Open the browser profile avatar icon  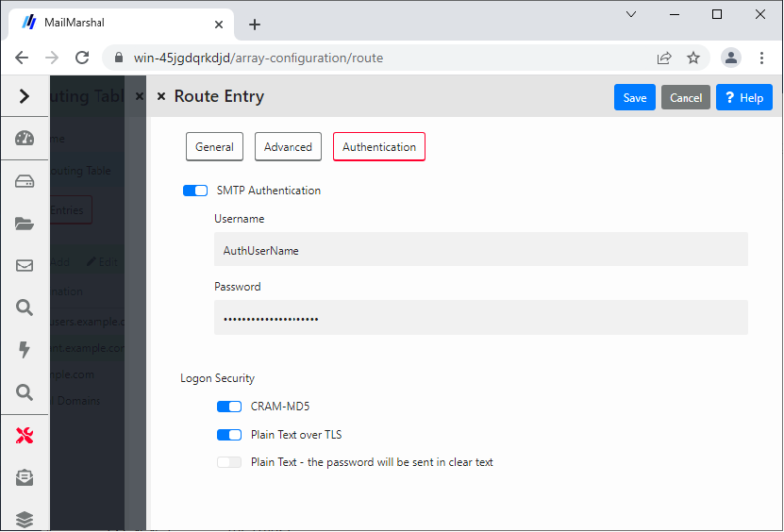pos(730,58)
